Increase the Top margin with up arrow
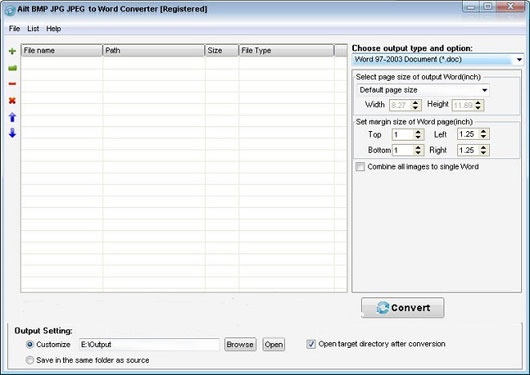The image size is (530, 375). (418, 132)
